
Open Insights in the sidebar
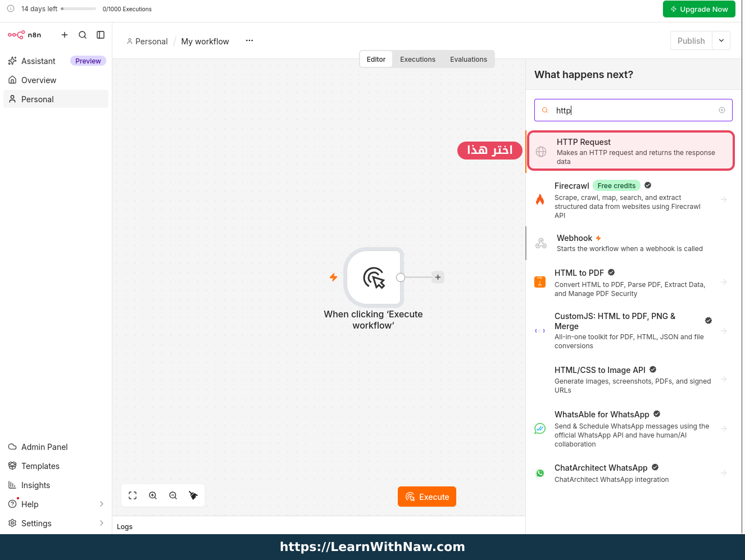56,485
